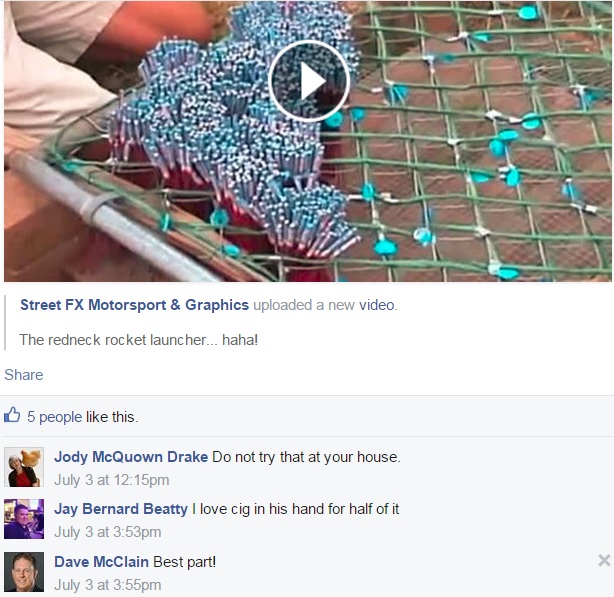Open the Jody McQuown Drake name link

131,457
